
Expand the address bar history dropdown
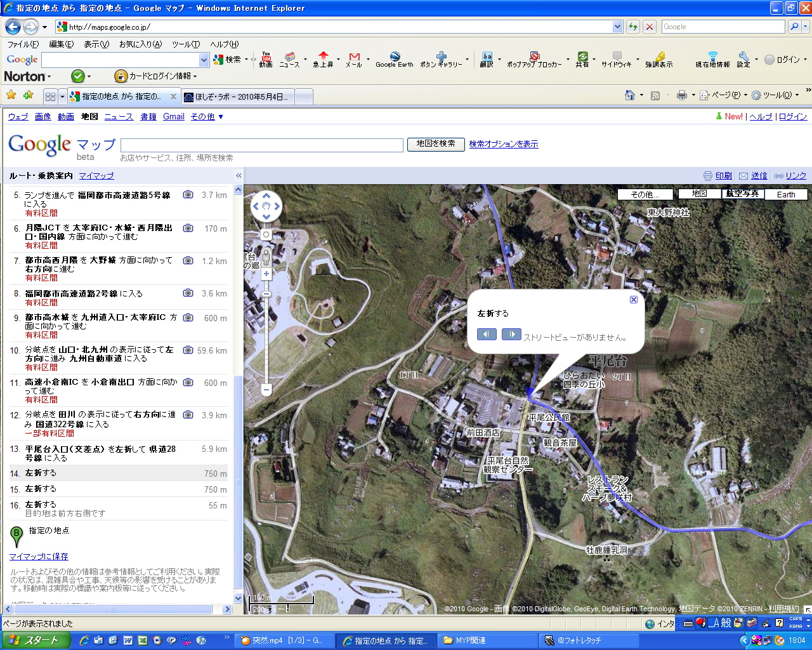617,27
